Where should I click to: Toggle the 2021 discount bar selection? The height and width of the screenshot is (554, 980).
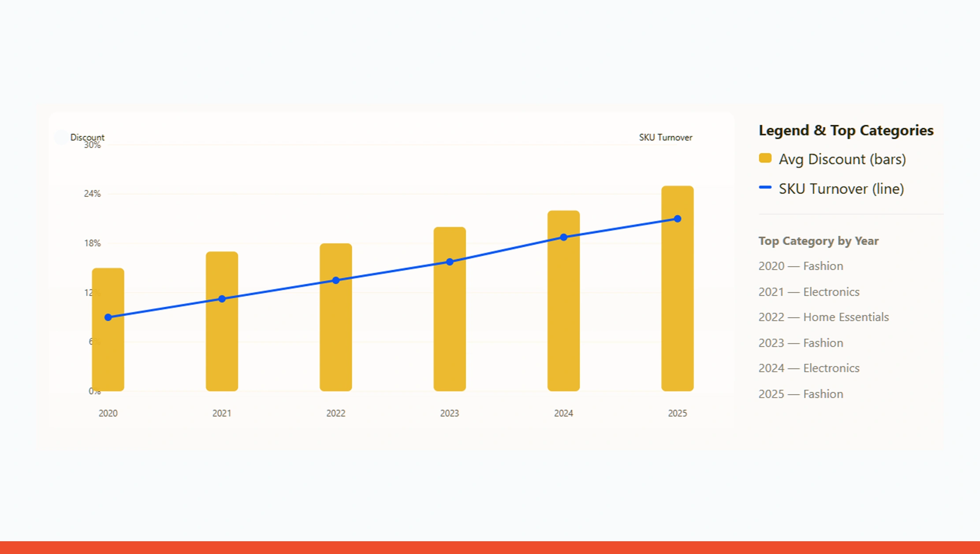point(221,322)
